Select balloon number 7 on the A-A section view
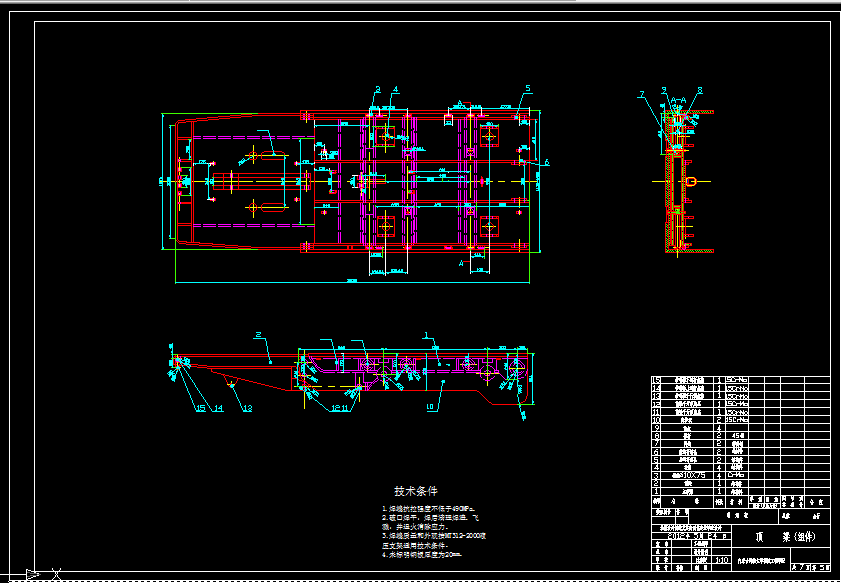The height and width of the screenshot is (583, 841). (x=641, y=95)
